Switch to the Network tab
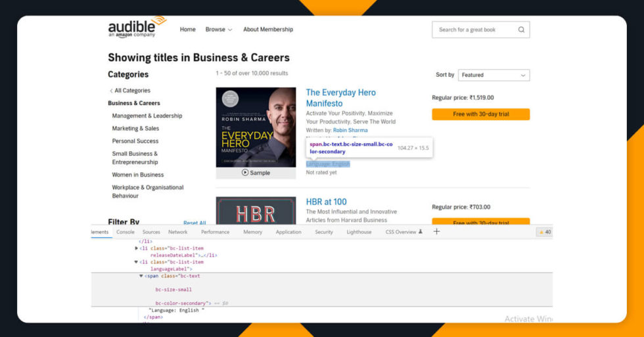 point(178,232)
